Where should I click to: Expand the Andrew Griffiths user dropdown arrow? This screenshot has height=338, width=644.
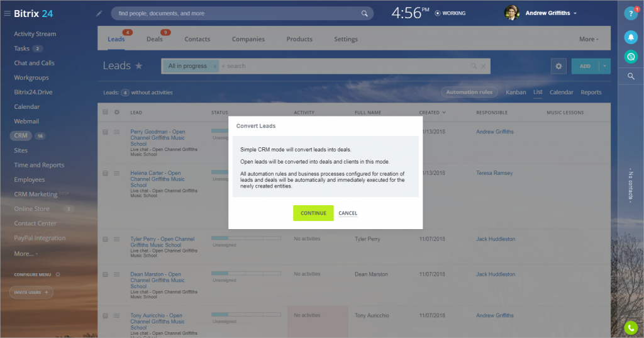coord(575,13)
